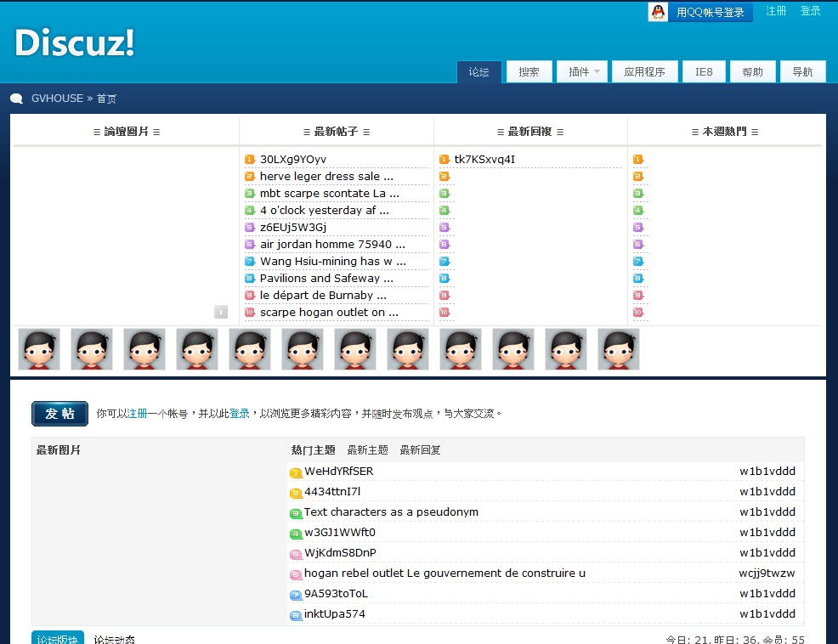This screenshot has width=838, height=644.
Task: Click the GVHOUSE breadcrumb link
Action: pos(57,99)
